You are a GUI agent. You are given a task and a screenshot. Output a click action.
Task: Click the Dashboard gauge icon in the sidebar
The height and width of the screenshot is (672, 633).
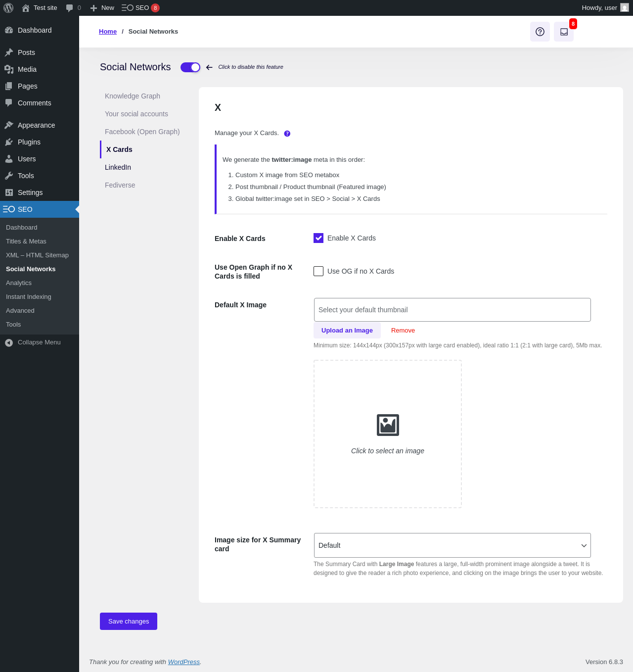pos(9,30)
